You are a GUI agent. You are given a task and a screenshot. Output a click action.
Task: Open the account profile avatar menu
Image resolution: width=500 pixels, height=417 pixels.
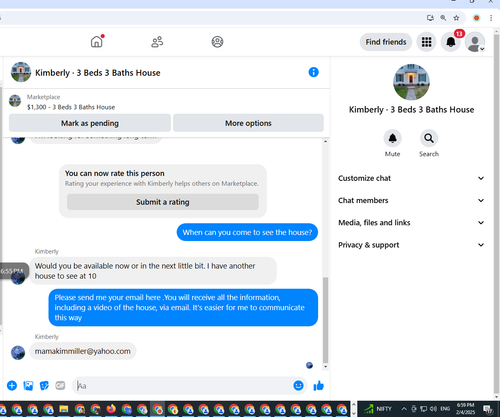[x=475, y=42]
